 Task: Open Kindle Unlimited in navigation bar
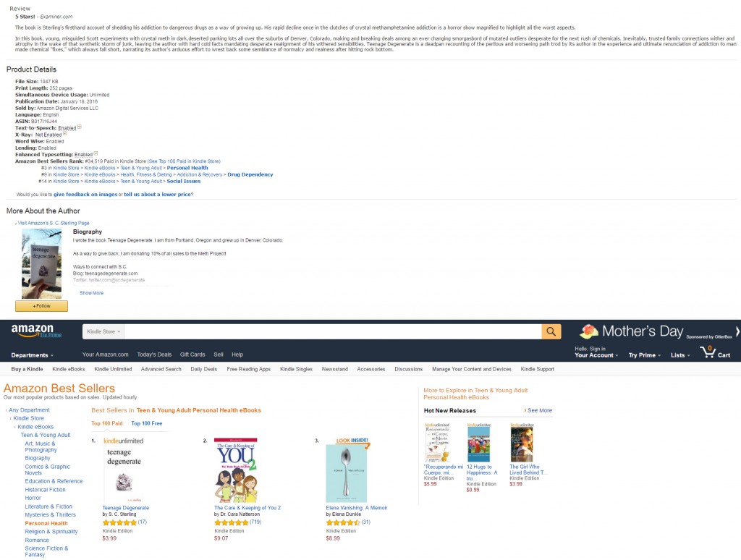pos(113,369)
